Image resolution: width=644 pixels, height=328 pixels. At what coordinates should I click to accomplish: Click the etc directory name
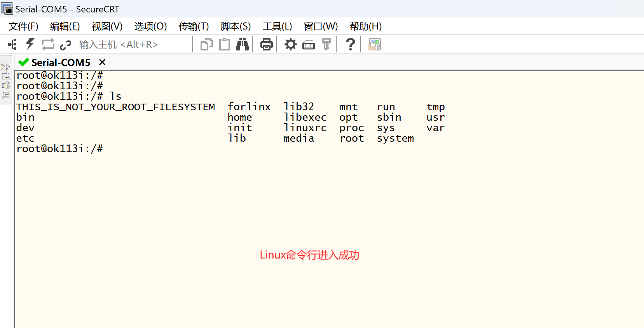(x=25, y=138)
